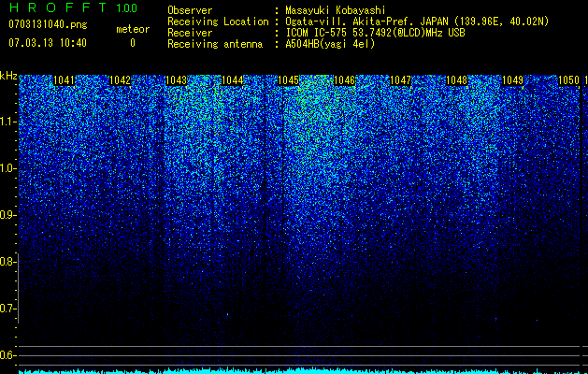Click the antenna value A504HB(yagi 4el)
Screen dimensions: 588x374
(330, 44)
